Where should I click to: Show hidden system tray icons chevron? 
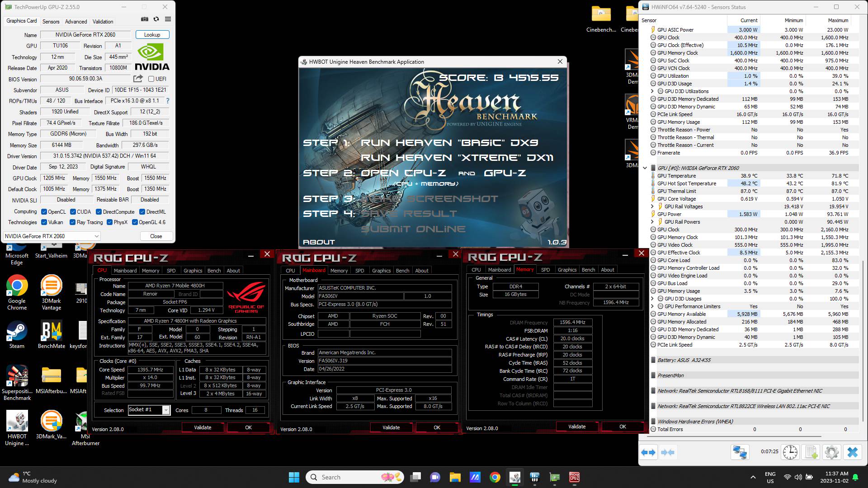coord(753,477)
